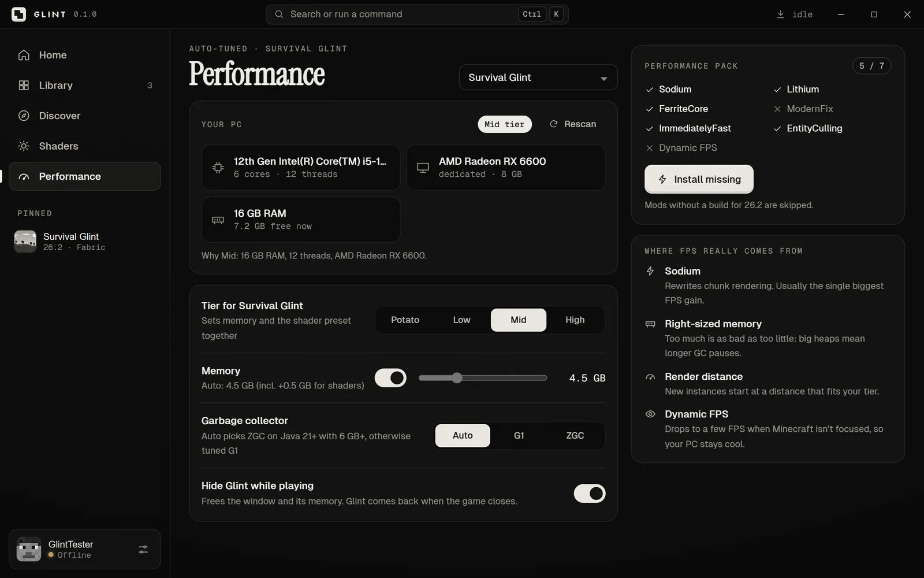Viewport: 924px width, 578px height.
Task: Click the search magnifier icon
Action: click(x=279, y=14)
